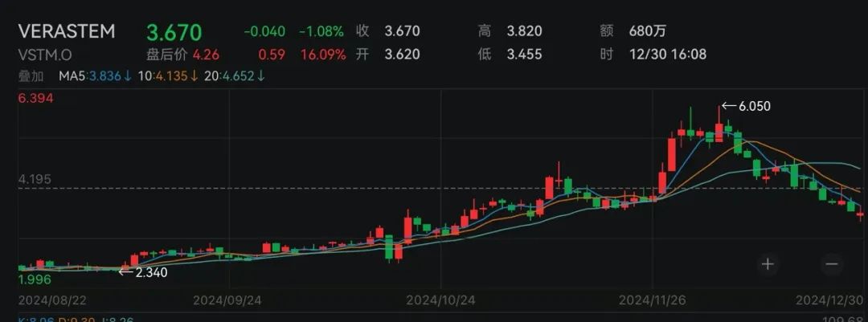
Task: Click the 2024/11/26 date label
Action: (653, 300)
